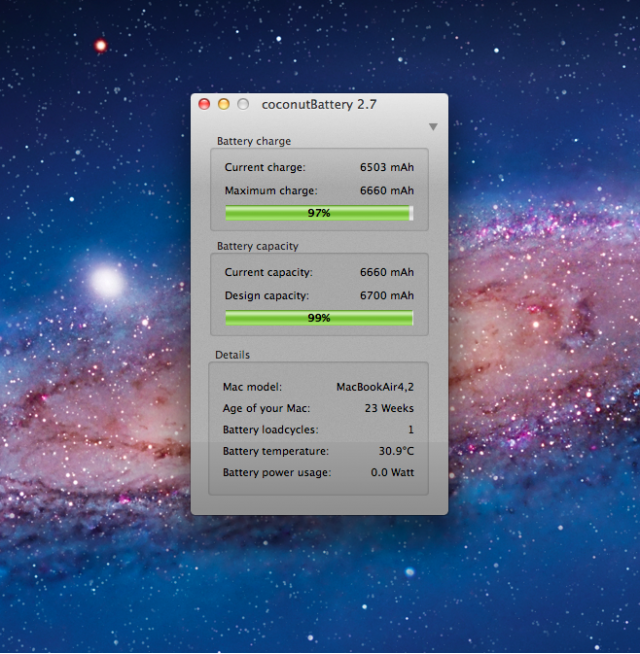The height and width of the screenshot is (654, 640).
Task: Click the Battery charge section heading
Action: 254,141
